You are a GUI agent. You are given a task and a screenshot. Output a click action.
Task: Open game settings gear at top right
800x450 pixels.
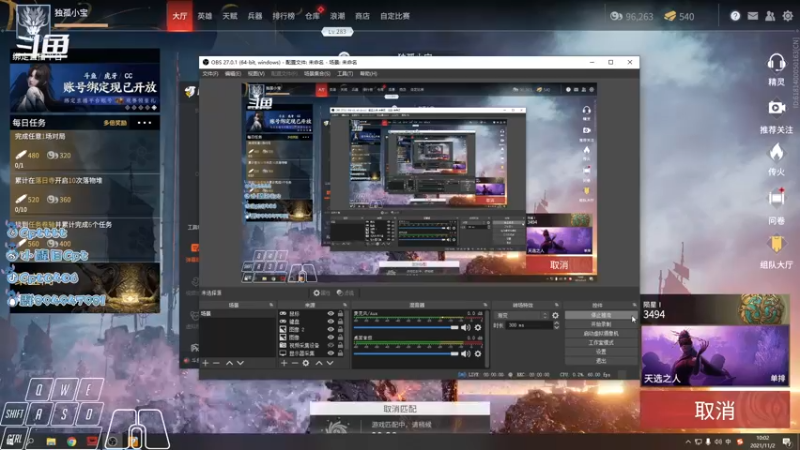click(x=788, y=16)
